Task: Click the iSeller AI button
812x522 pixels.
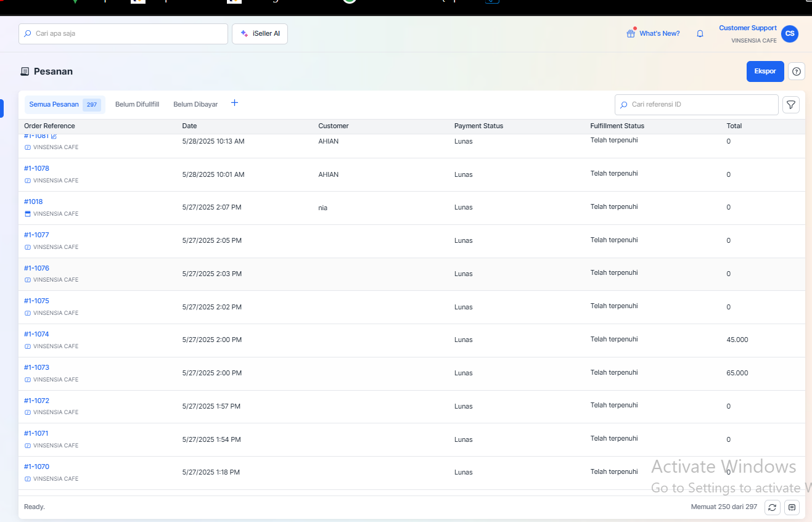Action: coord(260,34)
